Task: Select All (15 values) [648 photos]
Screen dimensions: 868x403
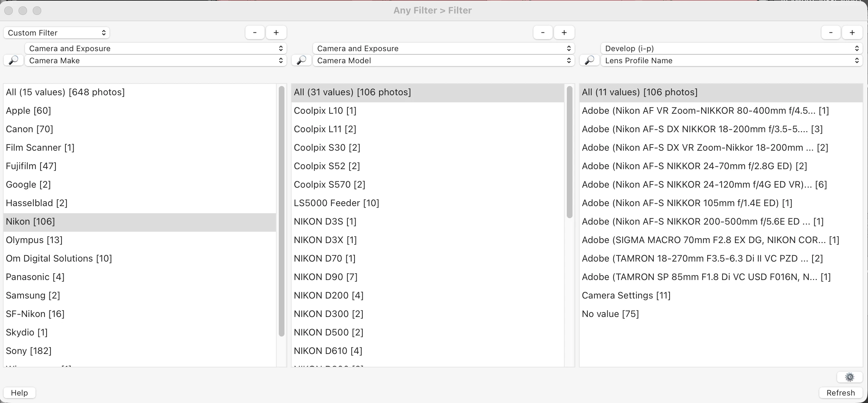Action: coord(140,92)
